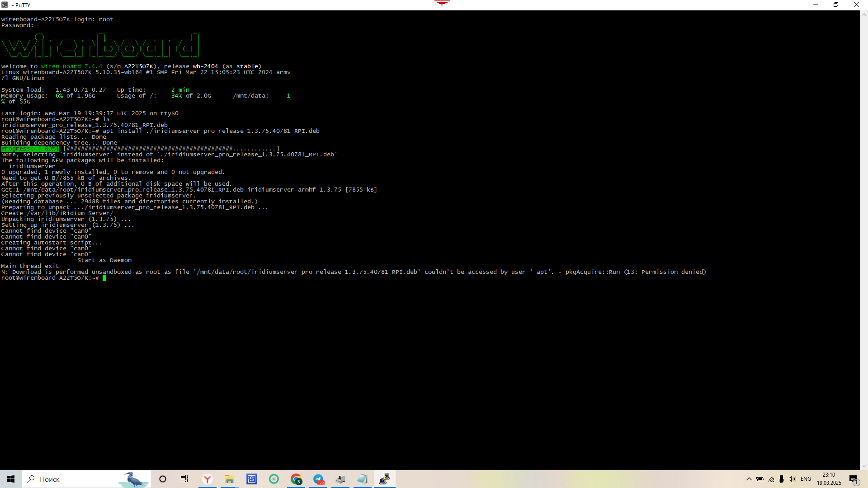
Task: Open the Windows Start menu
Action: pos(11,479)
